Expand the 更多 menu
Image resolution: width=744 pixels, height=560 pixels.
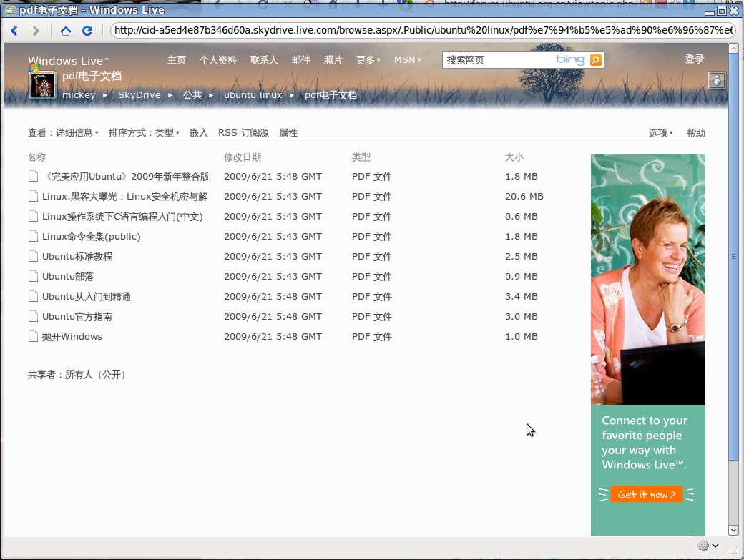pos(368,60)
